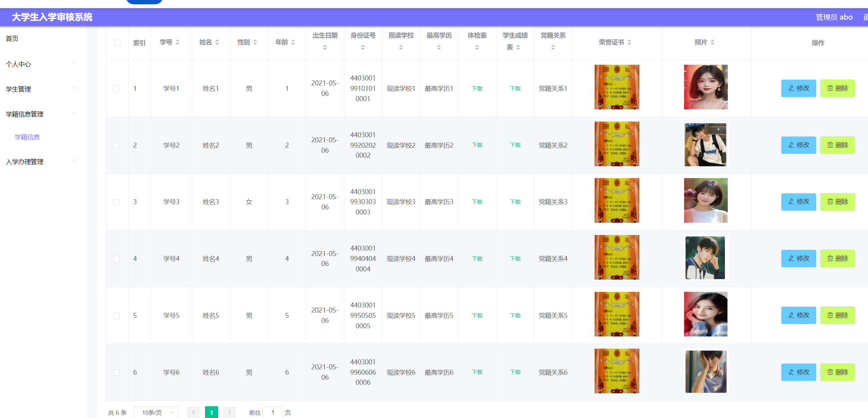Delete the 姓名5 record with 删除

coord(837,315)
